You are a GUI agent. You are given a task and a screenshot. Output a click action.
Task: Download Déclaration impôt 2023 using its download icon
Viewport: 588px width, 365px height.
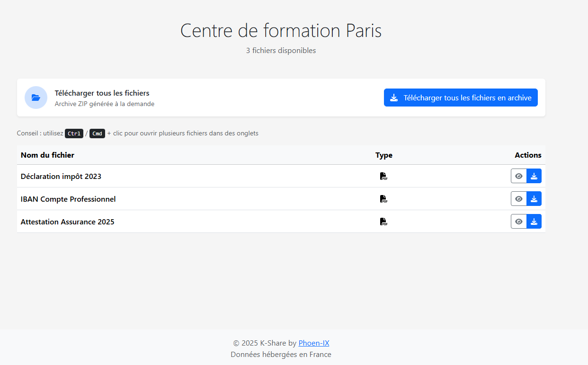(534, 176)
